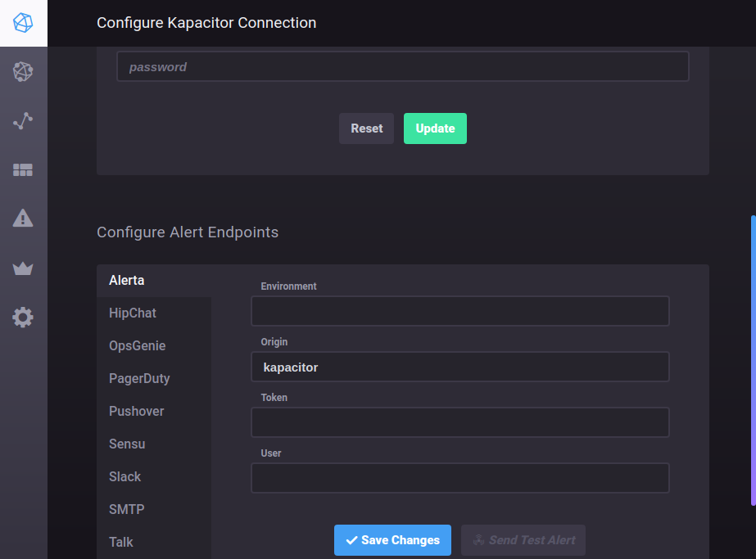
Task: Select the Host List sidebar icon
Action: (x=23, y=71)
